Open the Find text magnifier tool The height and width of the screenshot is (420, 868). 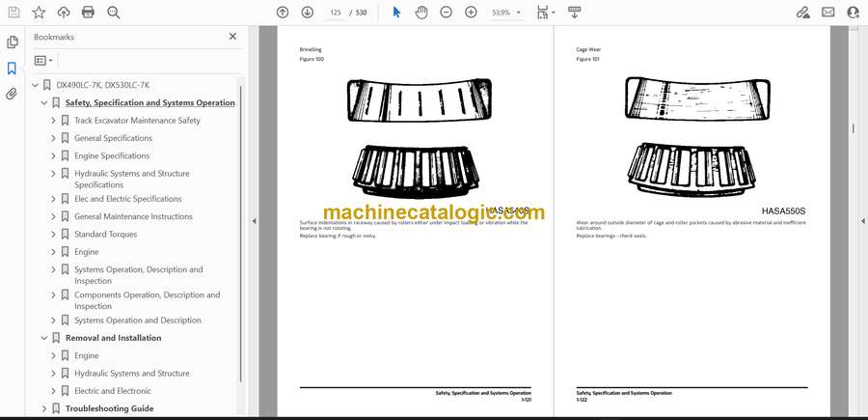point(114,13)
